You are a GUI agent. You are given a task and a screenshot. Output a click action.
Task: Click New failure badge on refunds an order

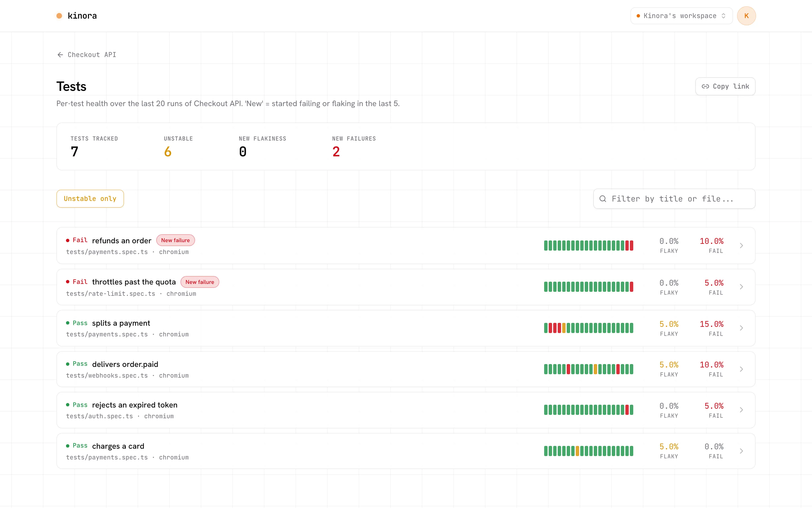pyautogui.click(x=175, y=240)
